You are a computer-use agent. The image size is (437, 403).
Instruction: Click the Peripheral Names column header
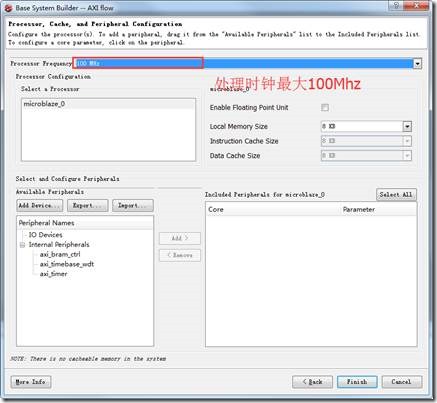(x=85, y=223)
